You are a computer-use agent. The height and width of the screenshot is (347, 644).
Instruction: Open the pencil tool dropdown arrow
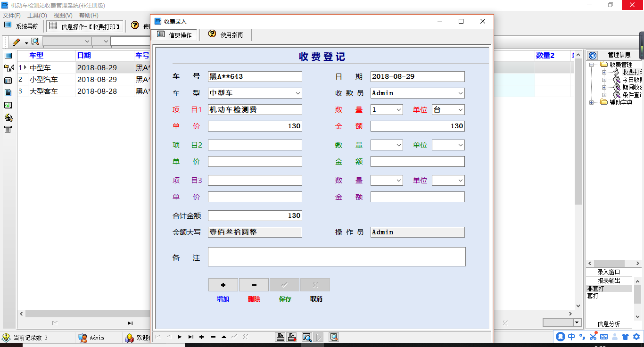click(x=26, y=42)
